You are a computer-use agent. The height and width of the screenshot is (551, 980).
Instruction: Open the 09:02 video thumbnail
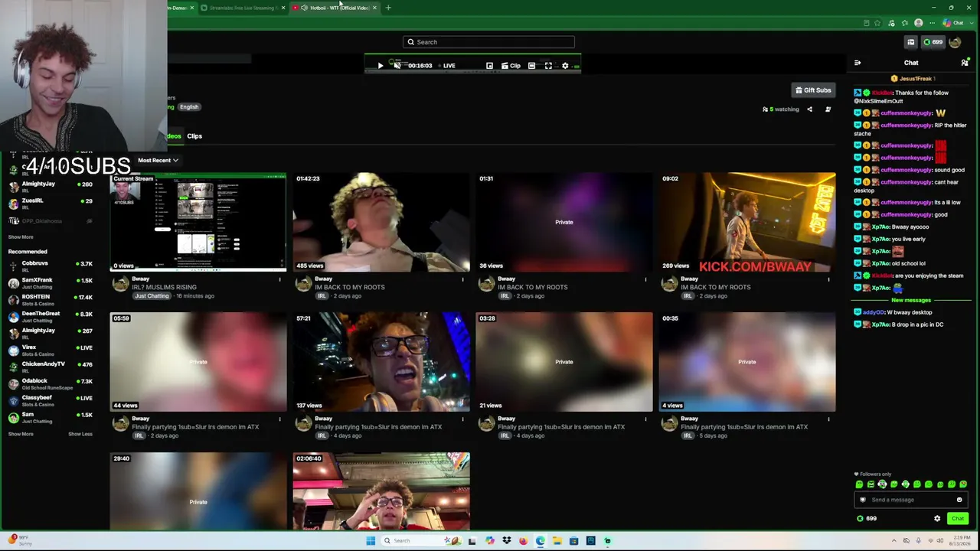point(747,222)
